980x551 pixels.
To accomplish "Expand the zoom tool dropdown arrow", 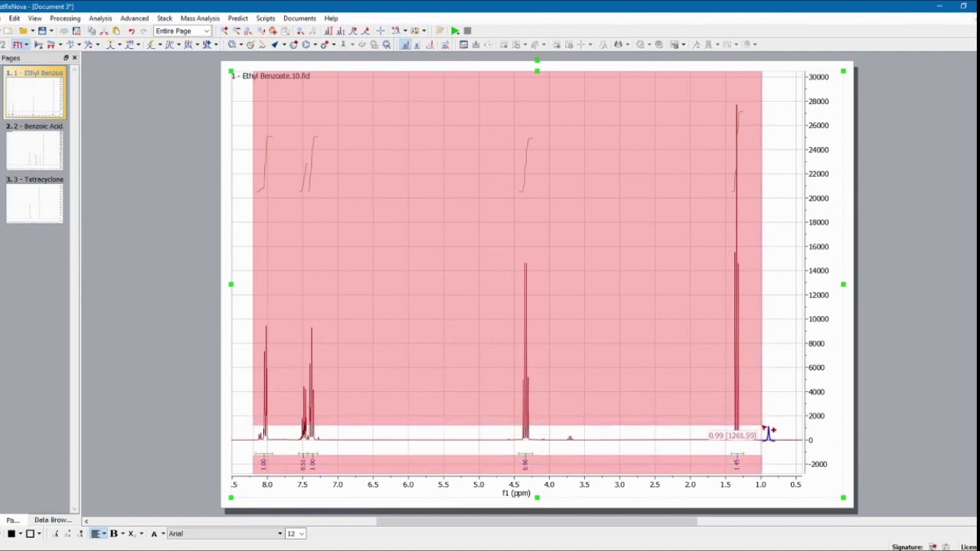I will coord(240,44).
